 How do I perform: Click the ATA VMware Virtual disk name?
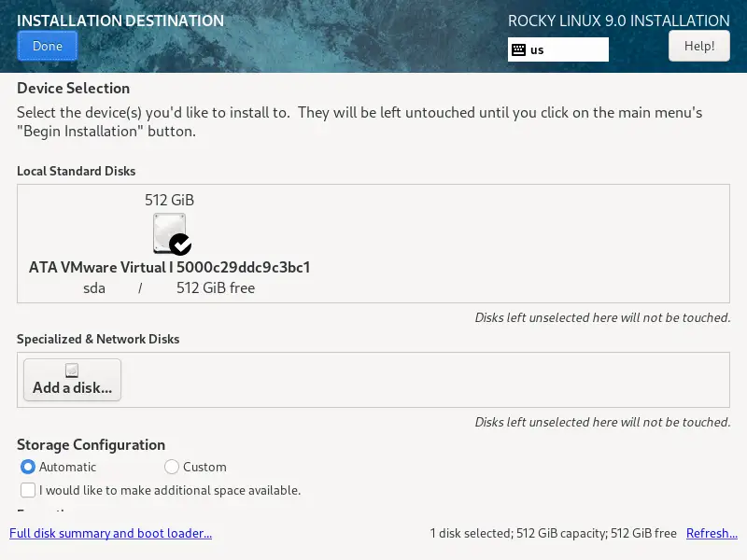(x=169, y=267)
